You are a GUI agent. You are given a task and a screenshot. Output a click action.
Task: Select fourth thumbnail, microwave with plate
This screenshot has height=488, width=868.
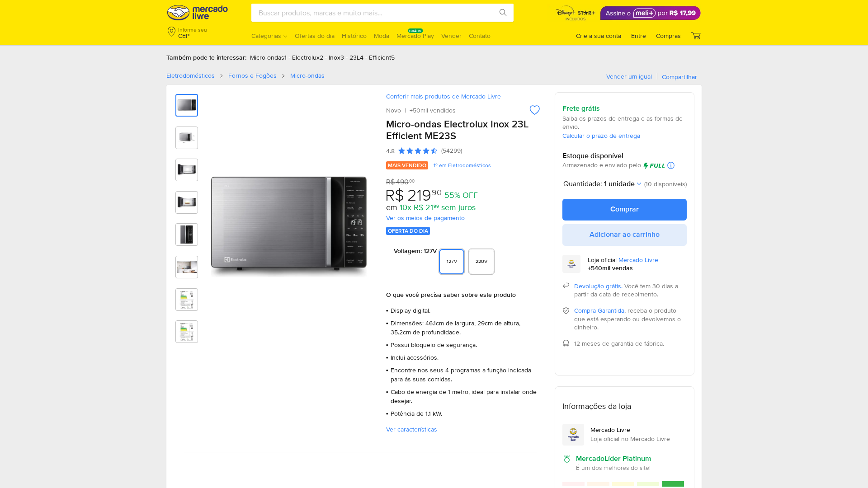[x=187, y=202]
